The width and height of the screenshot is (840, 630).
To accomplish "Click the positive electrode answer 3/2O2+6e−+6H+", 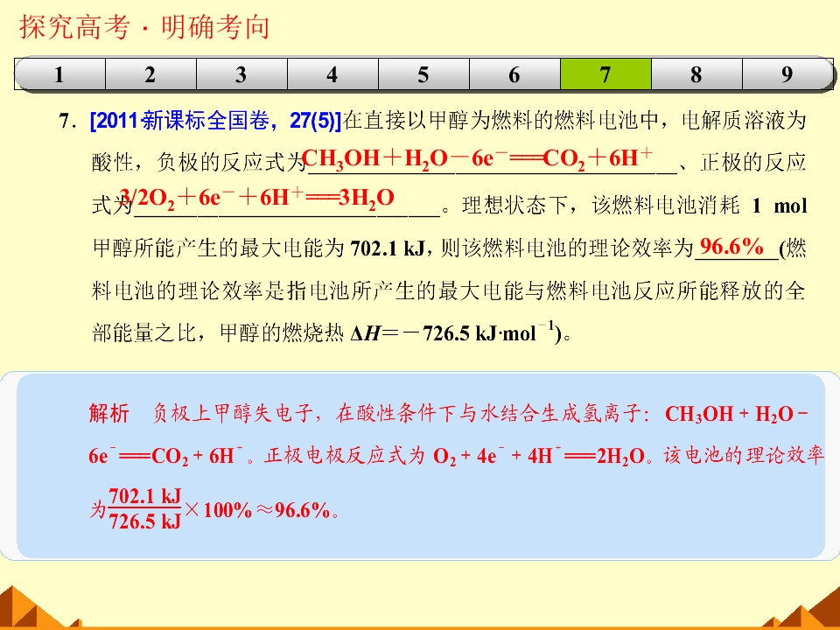I will coord(257,198).
